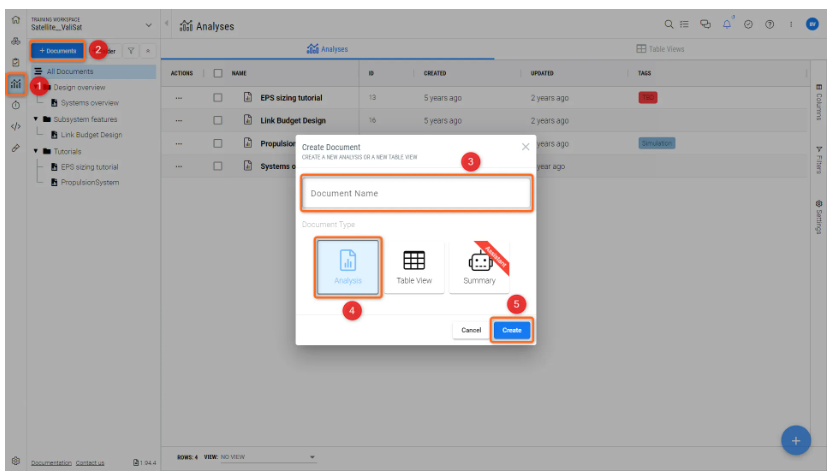828x472 pixels.
Task: Open the VIEW 'NO VIEW' dropdown
Action: pos(268,457)
